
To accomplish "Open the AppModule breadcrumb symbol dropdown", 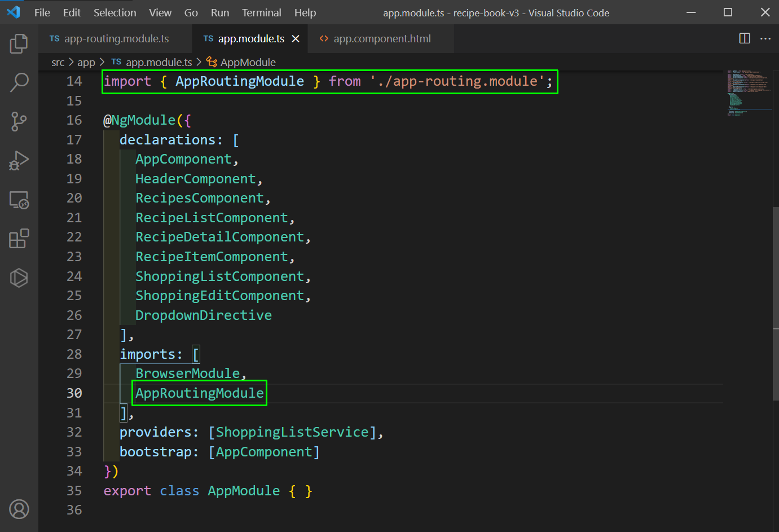I will (248, 62).
